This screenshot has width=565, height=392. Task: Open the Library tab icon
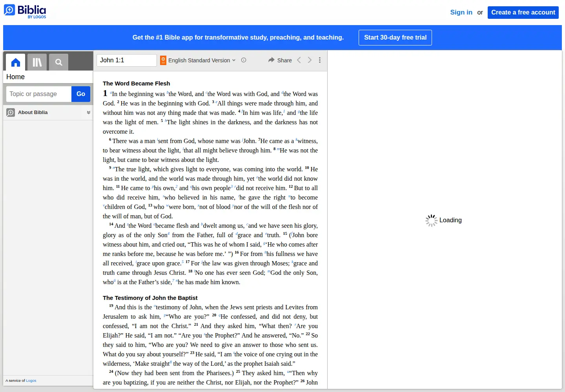37,62
